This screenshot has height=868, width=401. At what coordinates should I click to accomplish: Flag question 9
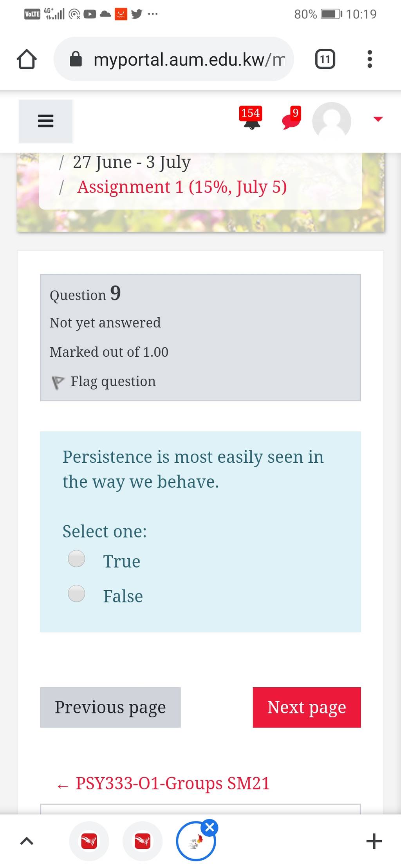pyautogui.click(x=104, y=381)
